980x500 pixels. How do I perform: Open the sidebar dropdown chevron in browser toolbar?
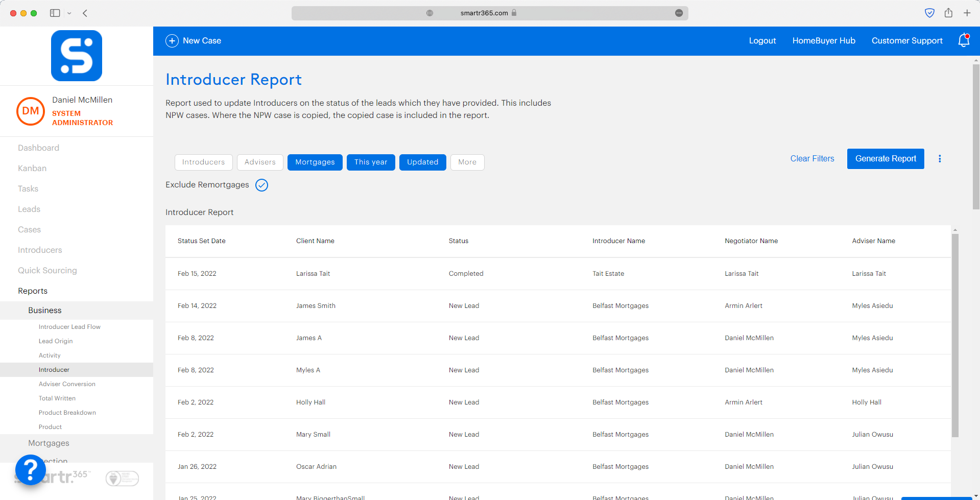(69, 13)
